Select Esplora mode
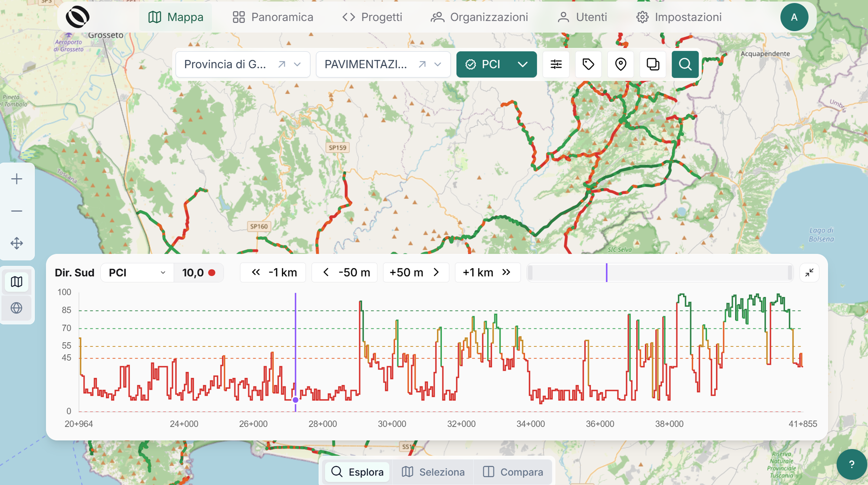The width and height of the screenshot is (868, 485). 357,472
